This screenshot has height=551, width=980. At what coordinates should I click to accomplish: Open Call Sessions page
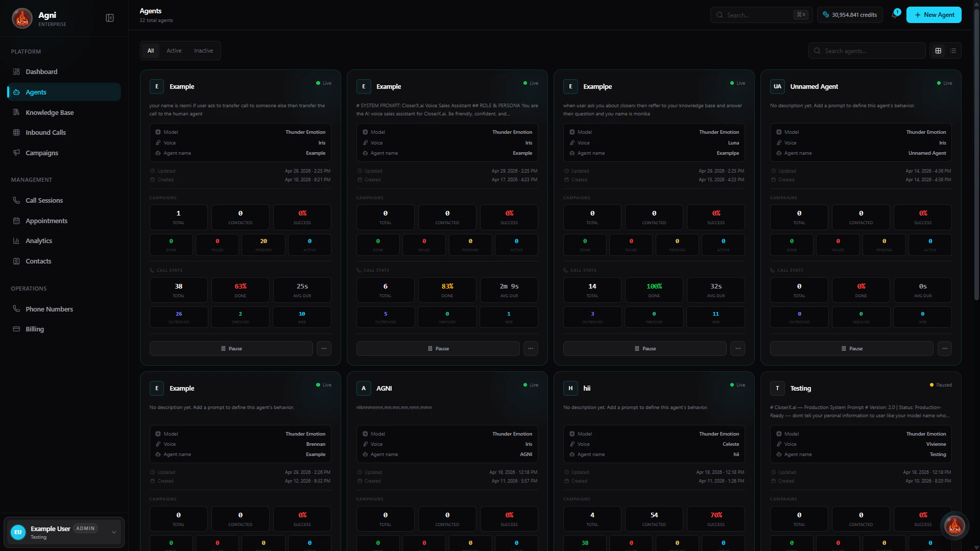[64, 200]
